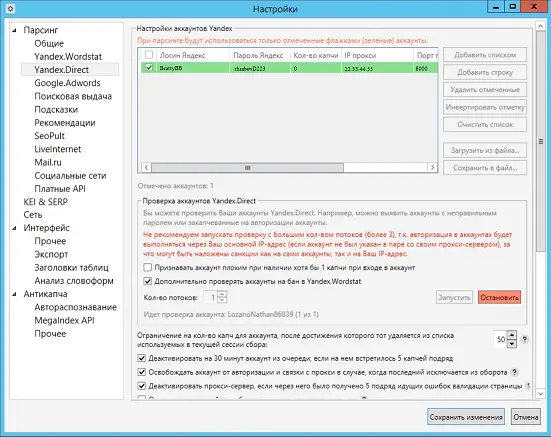Collapse the Антикапча tree section
551x437 pixels.
point(14,294)
